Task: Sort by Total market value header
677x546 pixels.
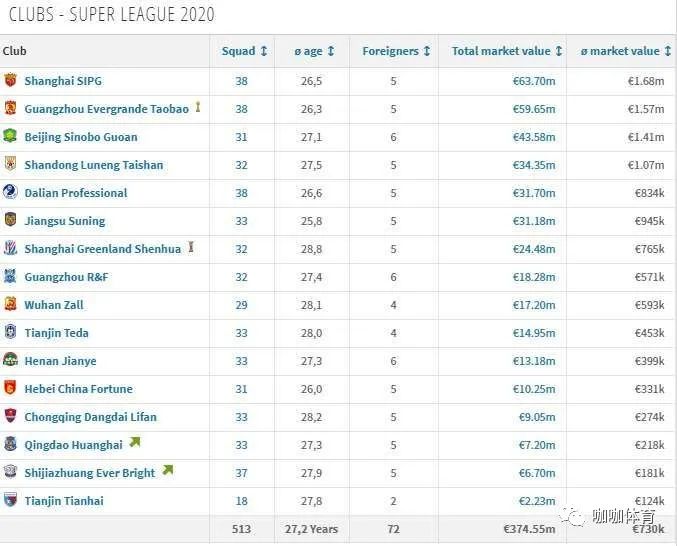Action: pyautogui.click(x=506, y=51)
